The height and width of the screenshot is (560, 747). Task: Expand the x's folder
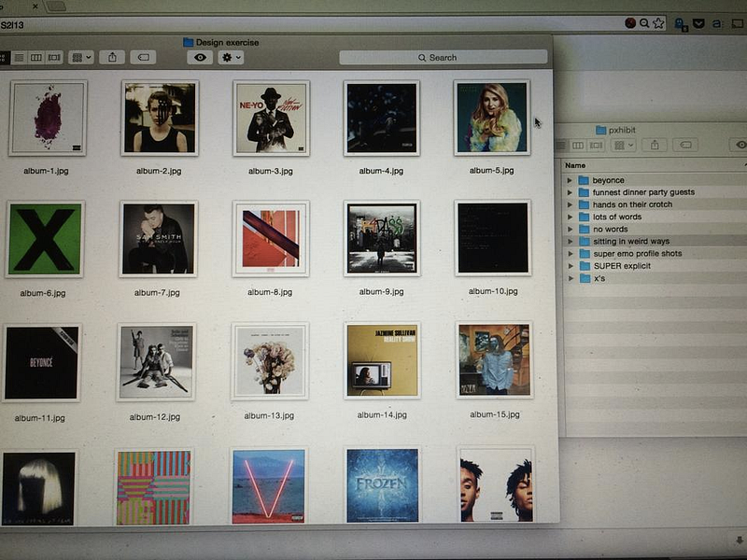click(571, 278)
